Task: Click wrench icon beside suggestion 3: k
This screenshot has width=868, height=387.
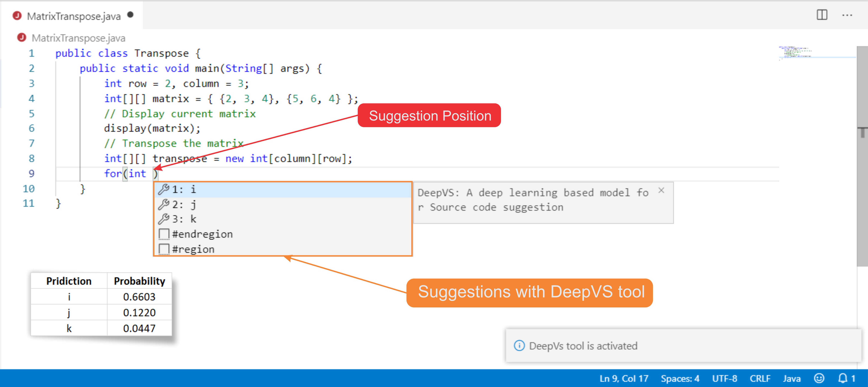Action: pos(164,219)
